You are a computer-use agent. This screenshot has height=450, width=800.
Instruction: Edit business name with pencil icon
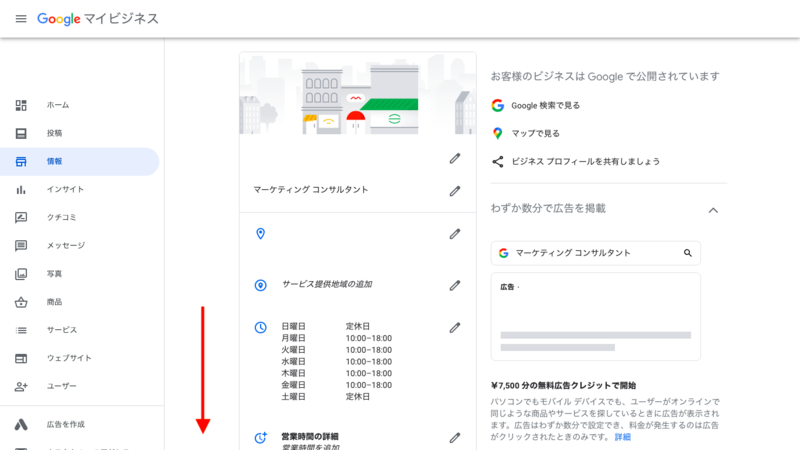[x=455, y=159]
